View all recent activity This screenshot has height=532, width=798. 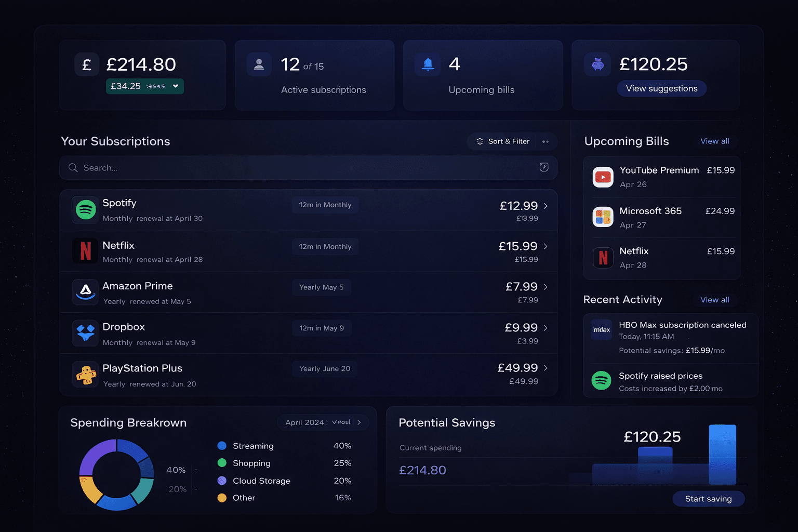pyautogui.click(x=715, y=300)
